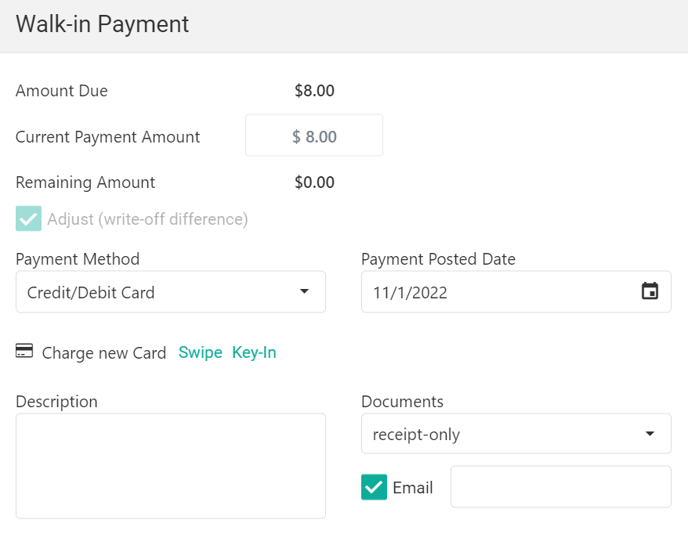Click the Charge new Card text
Screen dimensions: 688x556
click(104, 353)
